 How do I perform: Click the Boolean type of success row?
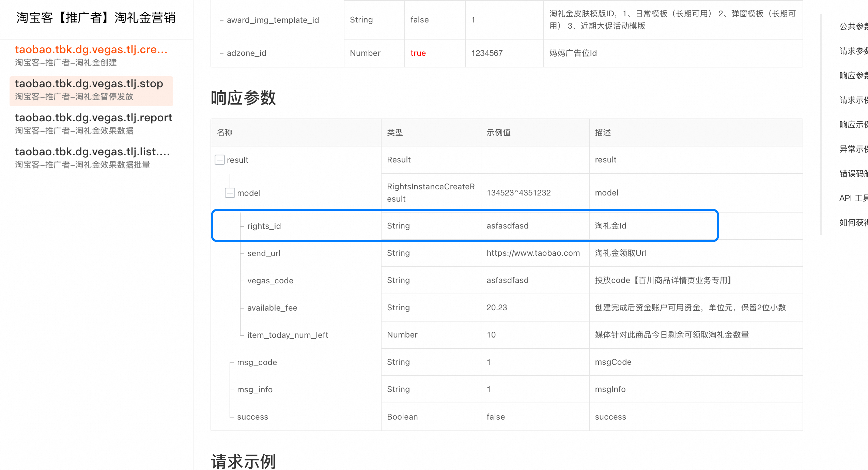(x=402, y=417)
